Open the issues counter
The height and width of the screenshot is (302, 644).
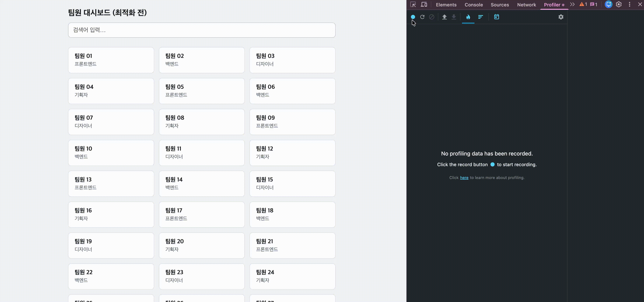tap(593, 4)
